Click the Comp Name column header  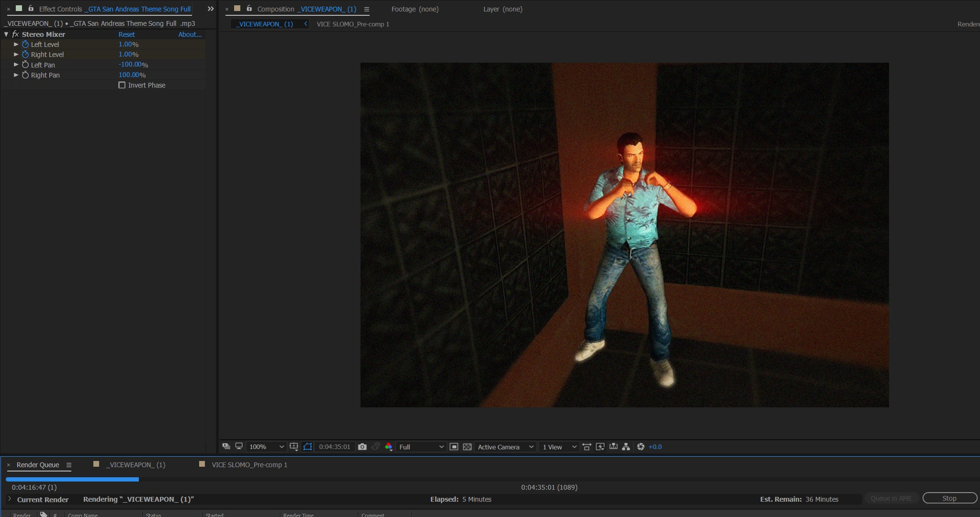(x=83, y=515)
